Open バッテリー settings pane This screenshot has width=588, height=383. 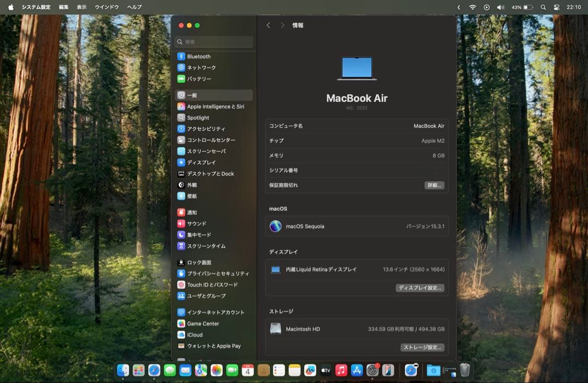(x=199, y=79)
